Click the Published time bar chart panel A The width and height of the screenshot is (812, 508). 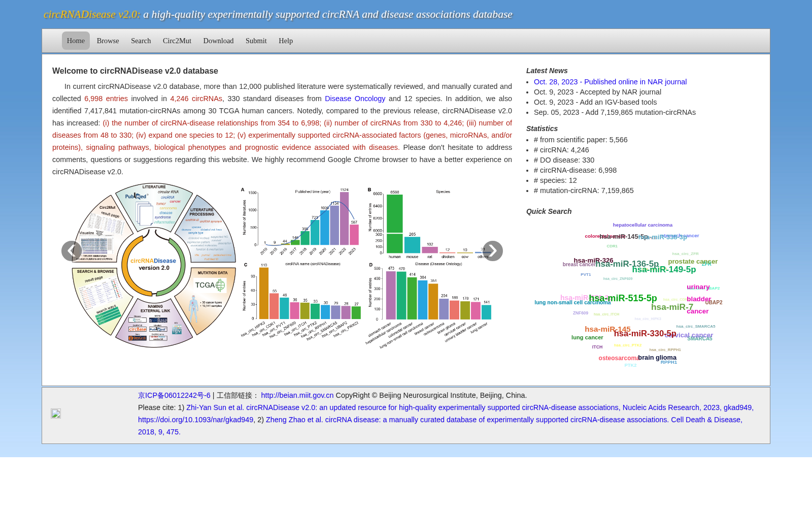[300, 221]
